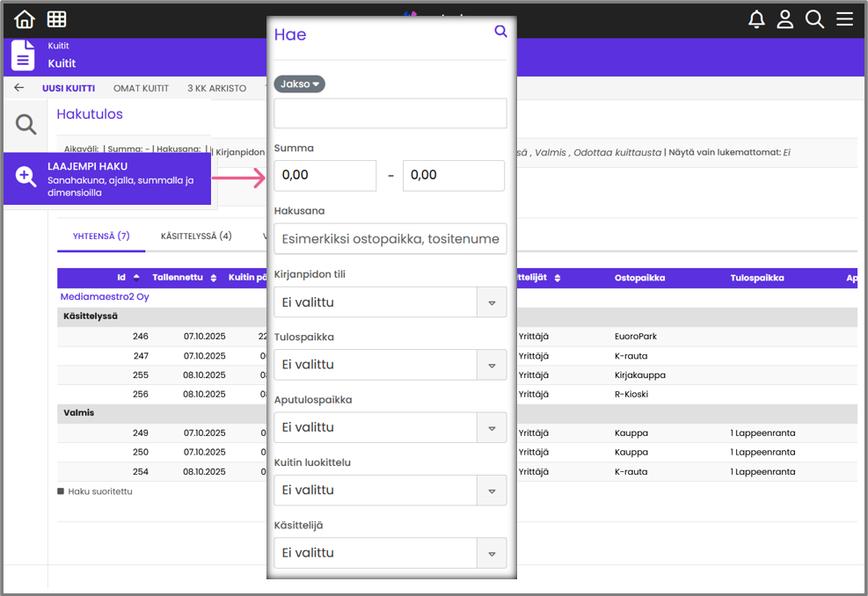Click the left sidebar search magnifier
The height and width of the screenshot is (596, 868).
26,125
